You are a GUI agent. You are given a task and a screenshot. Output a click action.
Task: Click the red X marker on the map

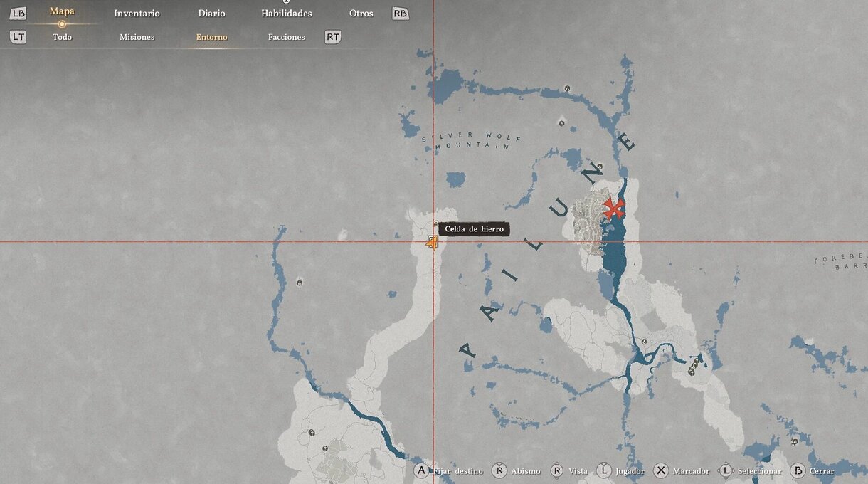tap(613, 209)
